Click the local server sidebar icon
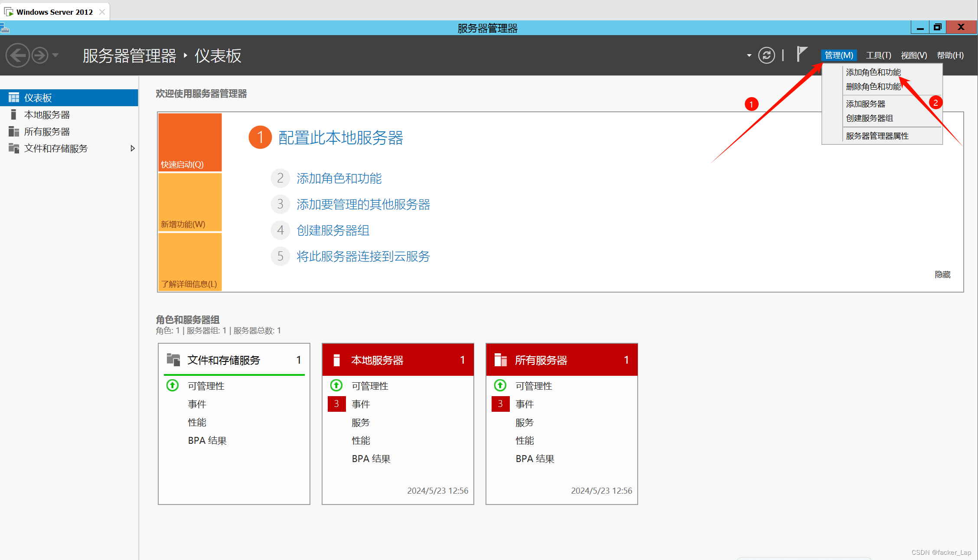 13,115
